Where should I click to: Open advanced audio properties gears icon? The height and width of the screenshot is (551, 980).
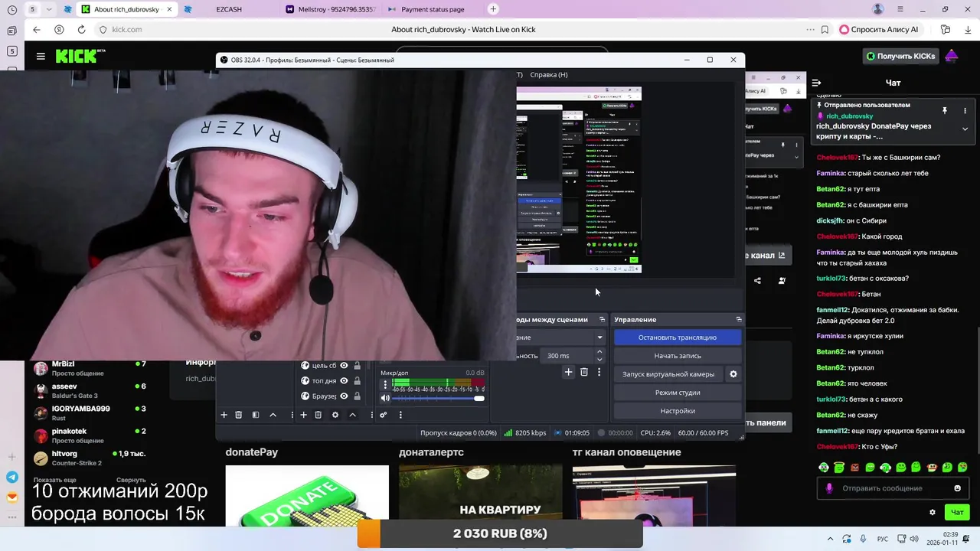[384, 415]
